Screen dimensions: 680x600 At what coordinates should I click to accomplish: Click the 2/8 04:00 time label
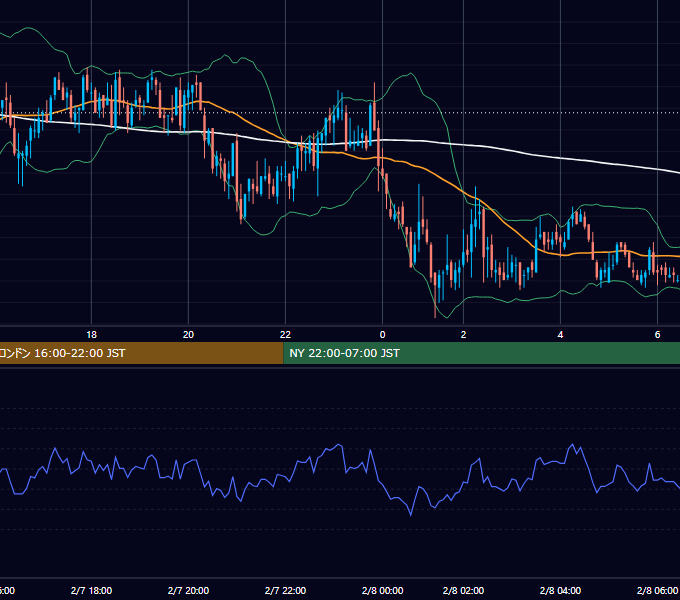click(x=560, y=590)
